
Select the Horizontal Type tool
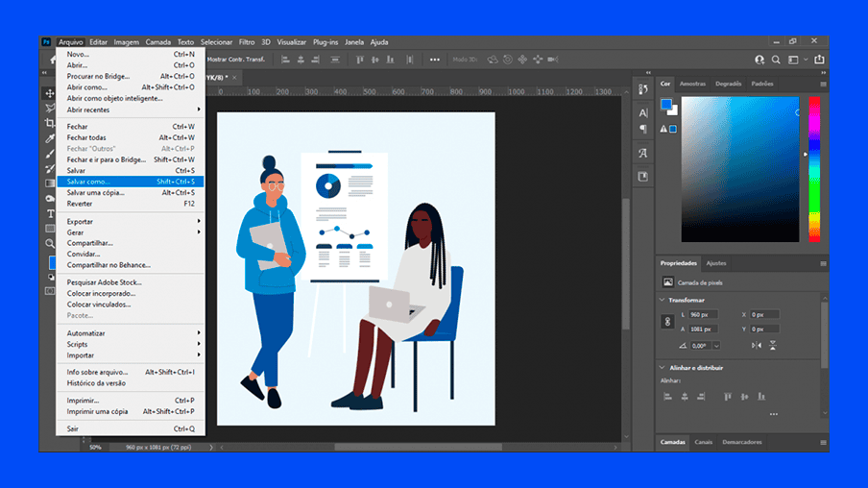coord(50,213)
